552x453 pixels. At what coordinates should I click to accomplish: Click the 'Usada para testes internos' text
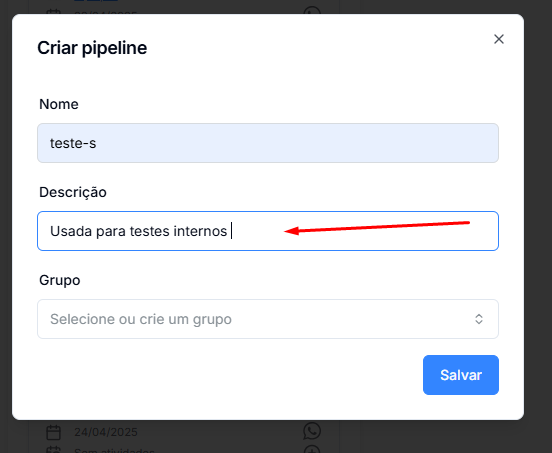138,231
